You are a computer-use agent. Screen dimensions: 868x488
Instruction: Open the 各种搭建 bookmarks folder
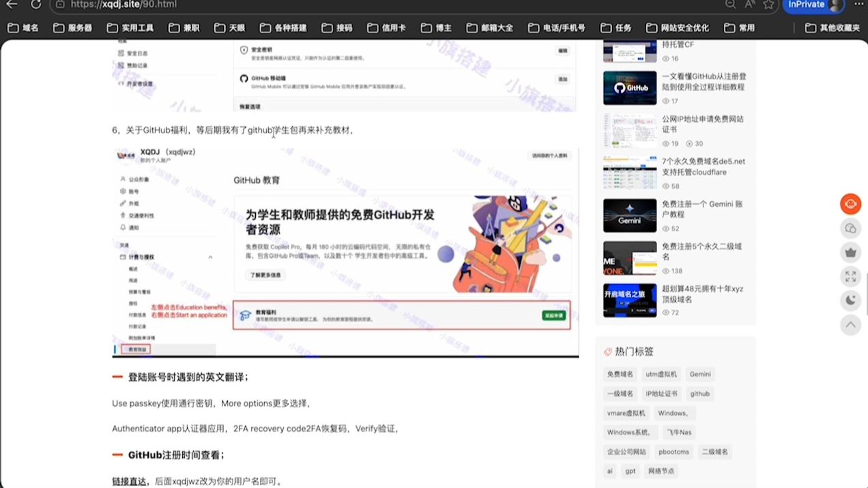[282, 28]
